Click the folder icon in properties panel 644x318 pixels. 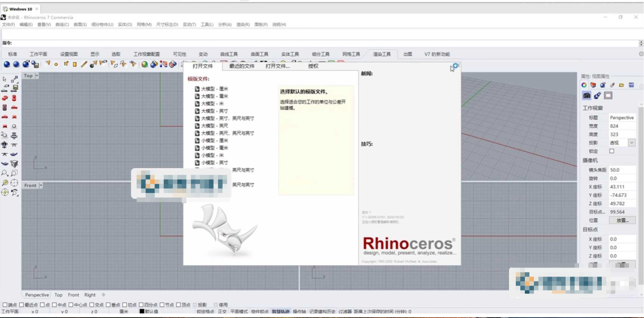pyautogui.click(x=622, y=85)
